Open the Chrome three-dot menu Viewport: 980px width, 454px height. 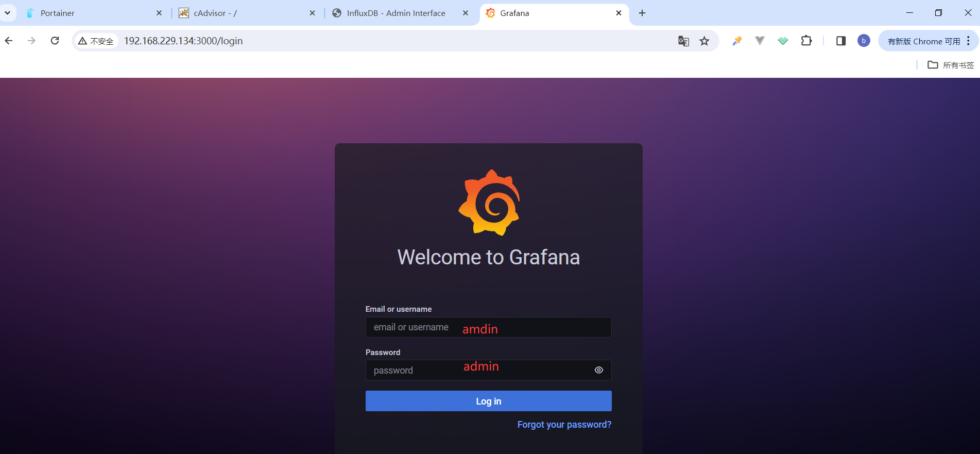[969, 41]
